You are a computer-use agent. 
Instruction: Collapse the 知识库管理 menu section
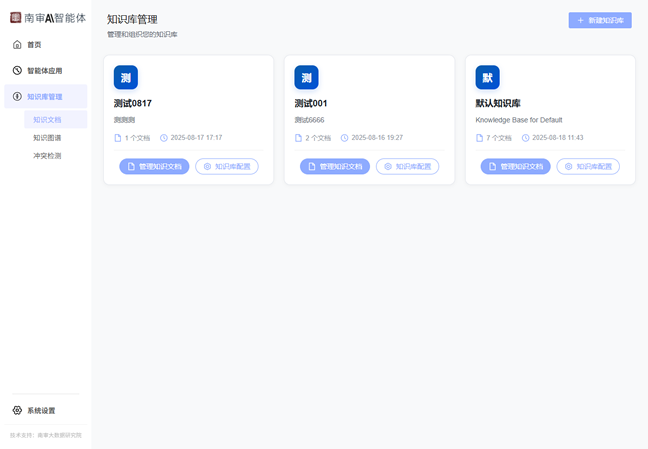(x=45, y=96)
